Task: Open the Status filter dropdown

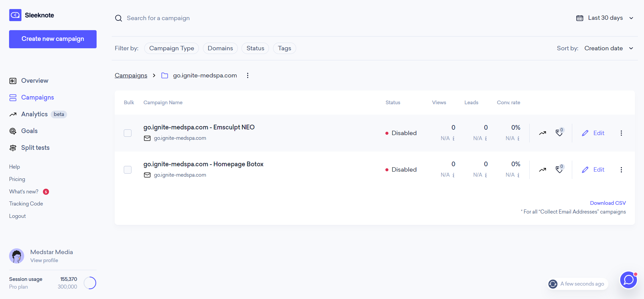Action: pos(255,48)
